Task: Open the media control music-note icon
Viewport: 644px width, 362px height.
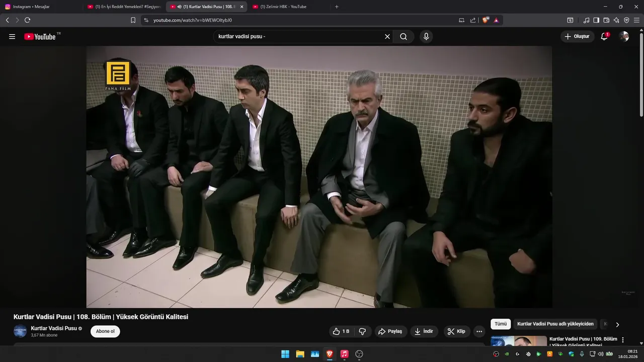Action: point(586,20)
